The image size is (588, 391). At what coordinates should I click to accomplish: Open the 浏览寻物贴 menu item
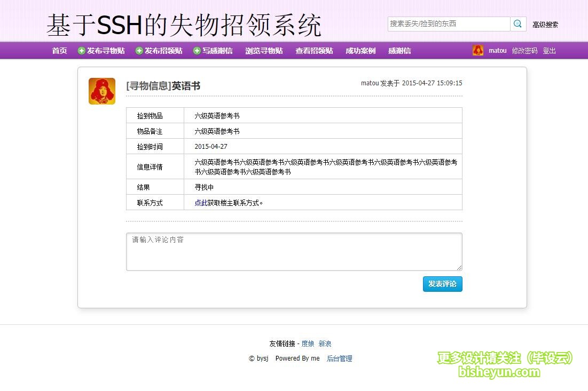[264, 51]
